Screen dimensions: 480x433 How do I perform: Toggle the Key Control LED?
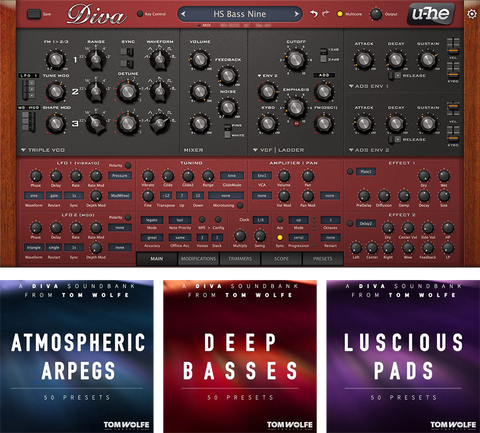click(x=140, y=14)
